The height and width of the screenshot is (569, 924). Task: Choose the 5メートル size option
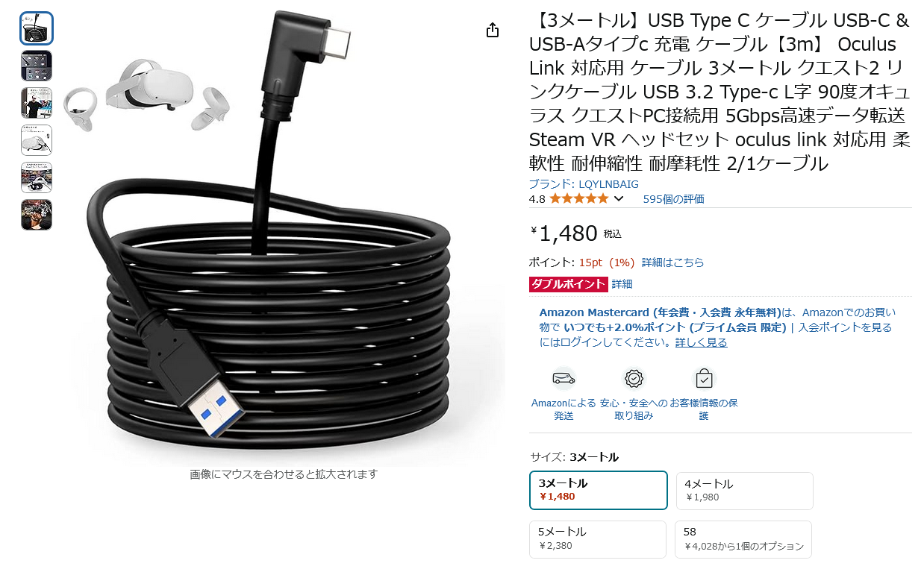point(598,539)
